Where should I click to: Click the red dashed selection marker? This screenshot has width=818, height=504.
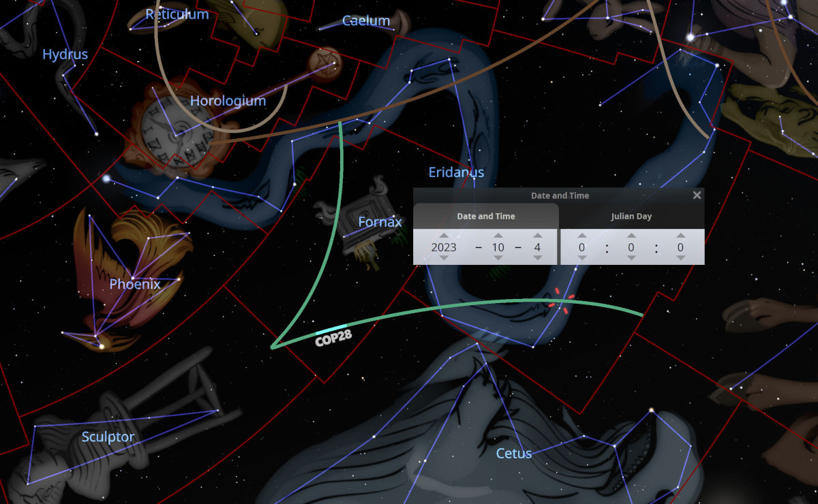562,301
